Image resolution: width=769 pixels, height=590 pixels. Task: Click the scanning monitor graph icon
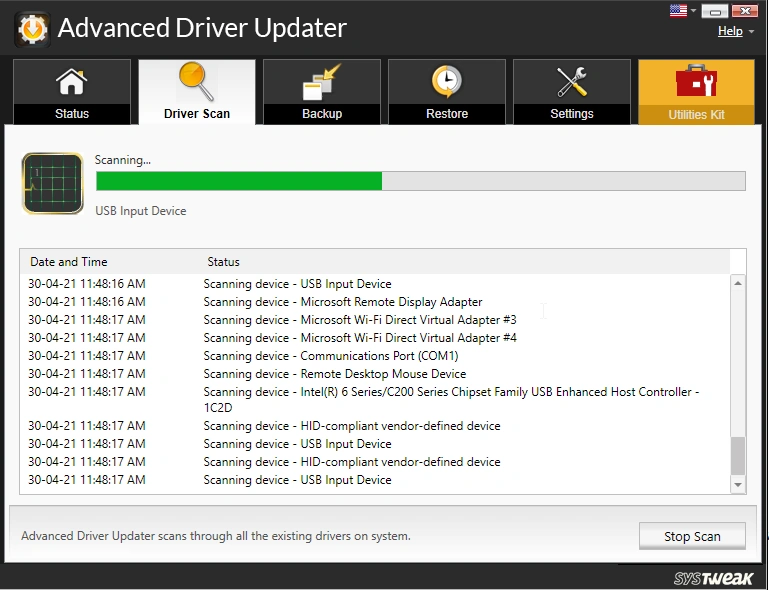tap(52, 184)
